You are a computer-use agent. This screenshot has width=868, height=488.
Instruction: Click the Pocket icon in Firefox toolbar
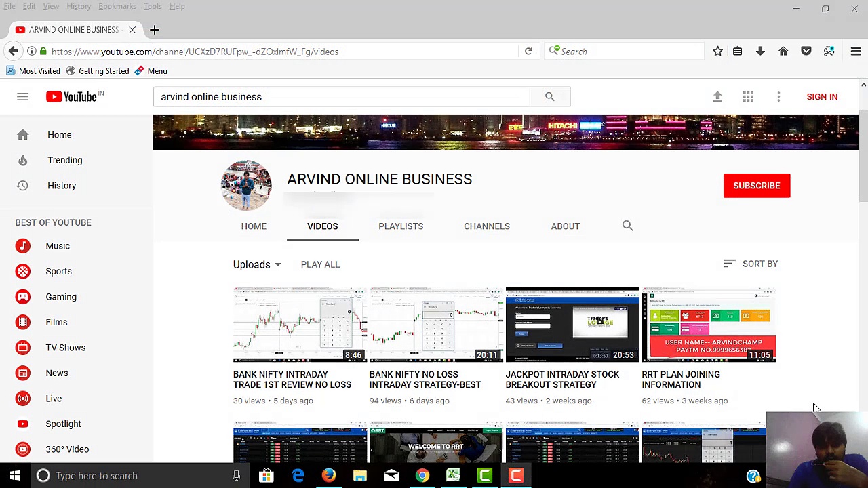click(x=806, y=52)
